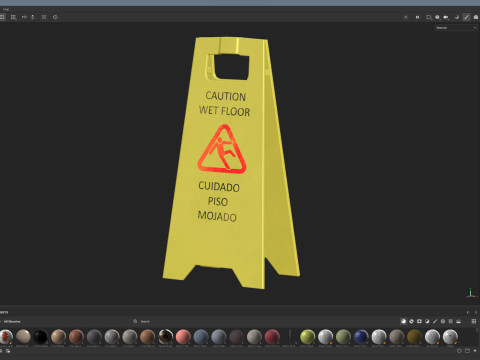Select the black material sphere
Viewport: 480px width, 360px height.
(x=41, y=336)
